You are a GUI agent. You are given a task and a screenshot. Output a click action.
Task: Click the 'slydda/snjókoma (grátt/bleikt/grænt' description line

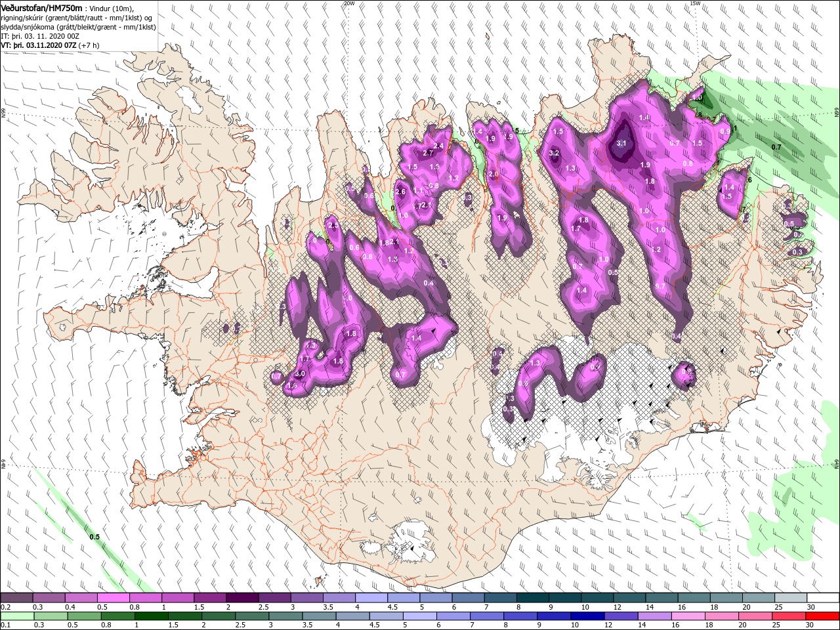(78, 27)
